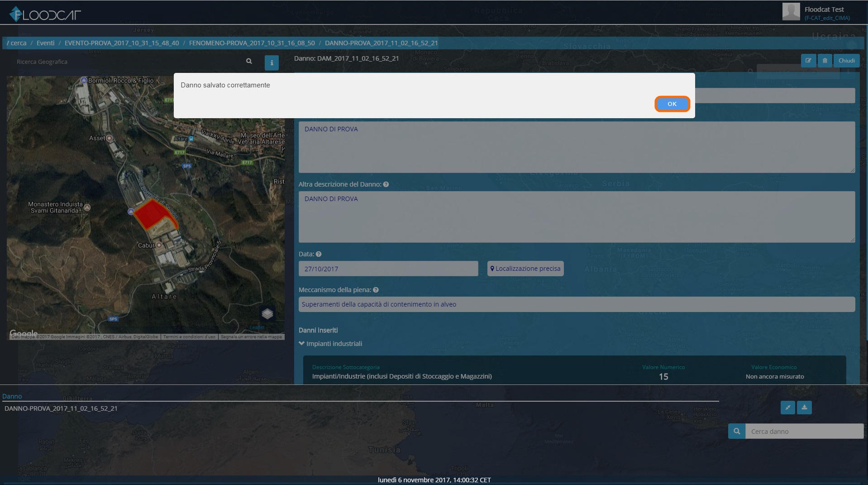
Task: Click the 'Localizzazione precisa' button
Action: tap(525, 269)
